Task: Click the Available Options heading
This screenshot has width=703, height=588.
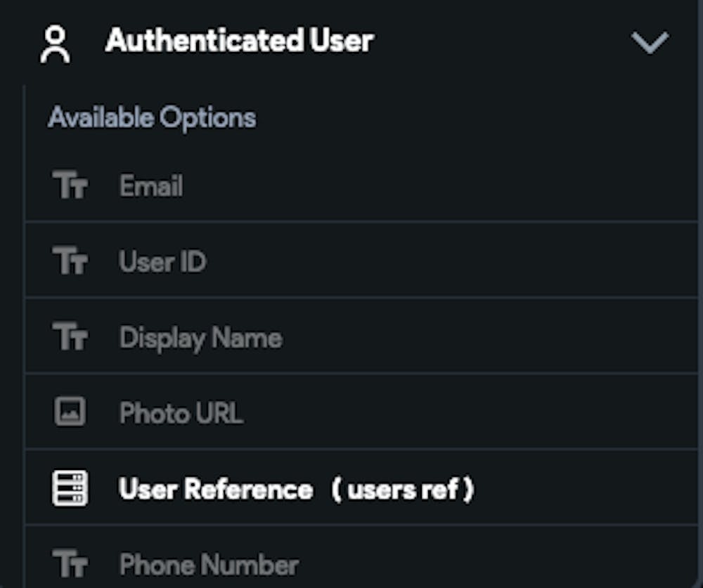Action: pos(152,117)
